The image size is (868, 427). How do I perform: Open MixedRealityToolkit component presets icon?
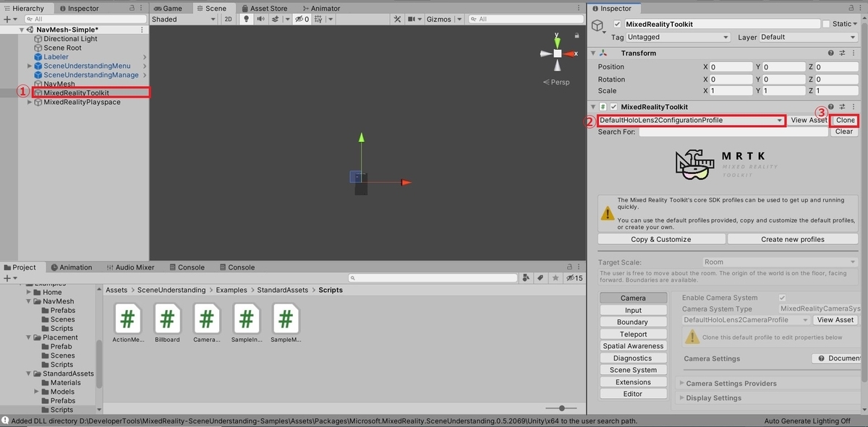pos(843,107)
